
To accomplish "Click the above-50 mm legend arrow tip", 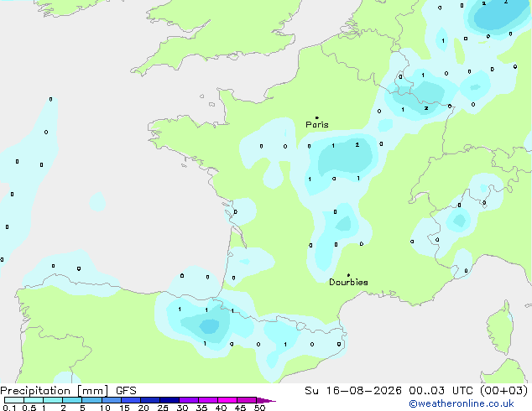I will 266,400.
